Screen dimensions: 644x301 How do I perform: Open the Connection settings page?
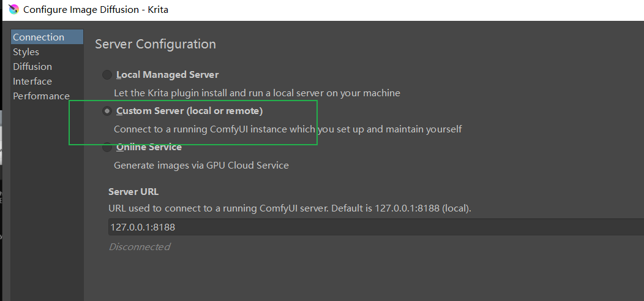pos(39,37)
